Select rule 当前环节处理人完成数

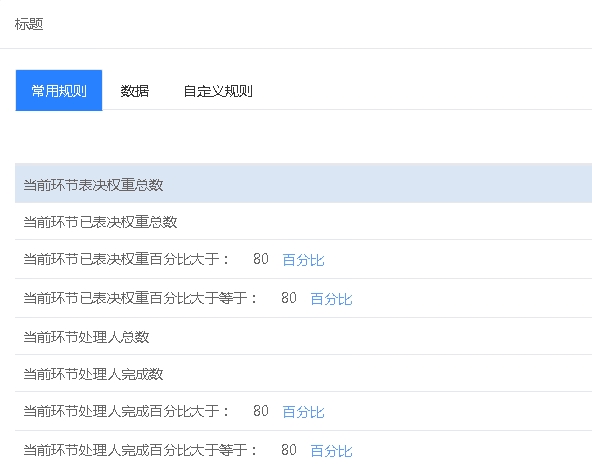click(x=304, y=373)
